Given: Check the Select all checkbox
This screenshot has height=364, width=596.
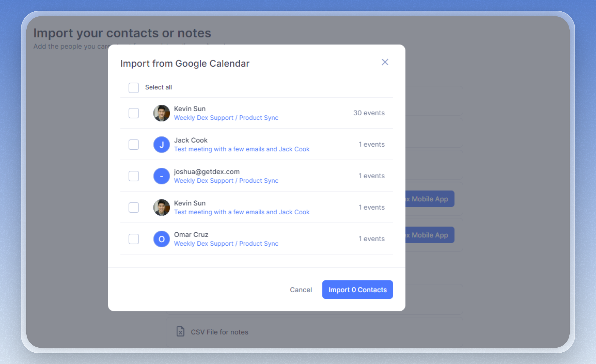Looking at the screenshot, I should coord(134,87).
